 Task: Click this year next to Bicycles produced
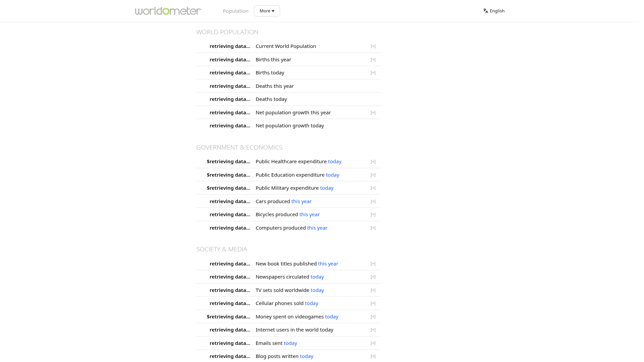(309, 214)
